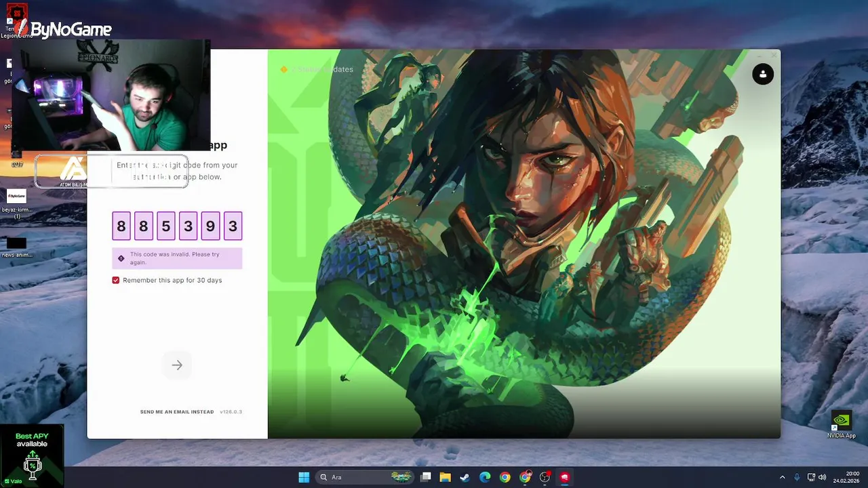Image resolution: width=868 pixels, height=488 pixels.
Task: Select the first code digit box
Action: [x=121, y=226]
